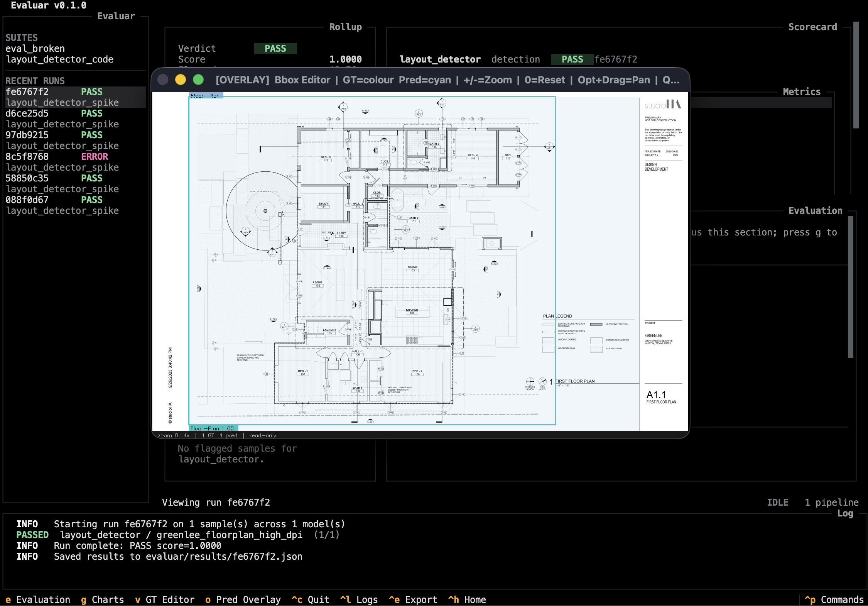
Task: Click the layout_detector scorecard row
Action: click(x=518, y=59)
